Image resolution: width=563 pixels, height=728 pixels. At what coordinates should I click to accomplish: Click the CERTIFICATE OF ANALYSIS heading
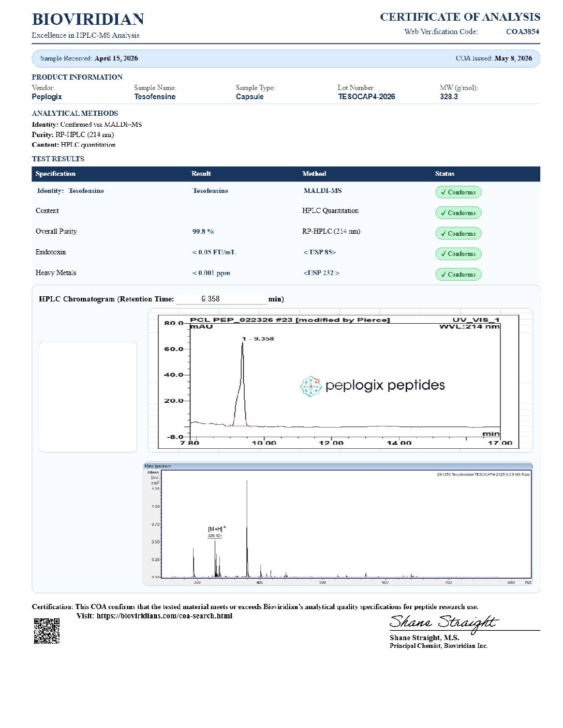(460, 17)
